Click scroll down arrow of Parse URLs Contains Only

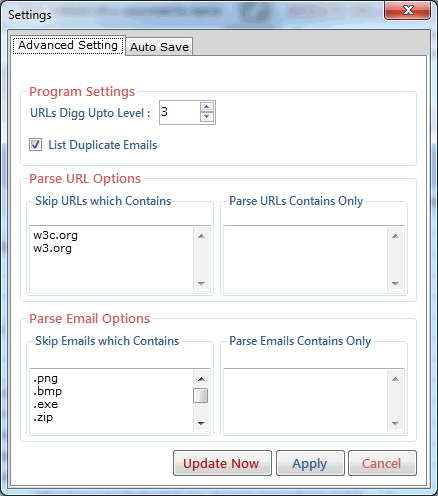(x=395, y=284)
